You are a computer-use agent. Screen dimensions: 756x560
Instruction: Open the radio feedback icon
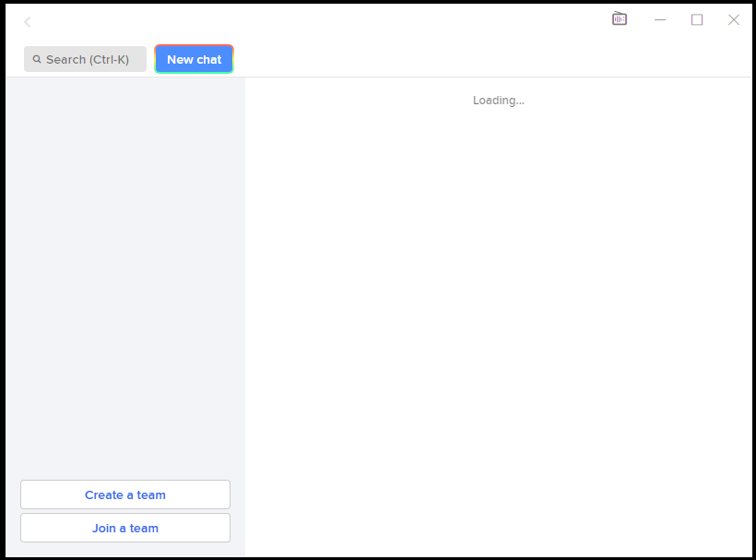[619, 18]
